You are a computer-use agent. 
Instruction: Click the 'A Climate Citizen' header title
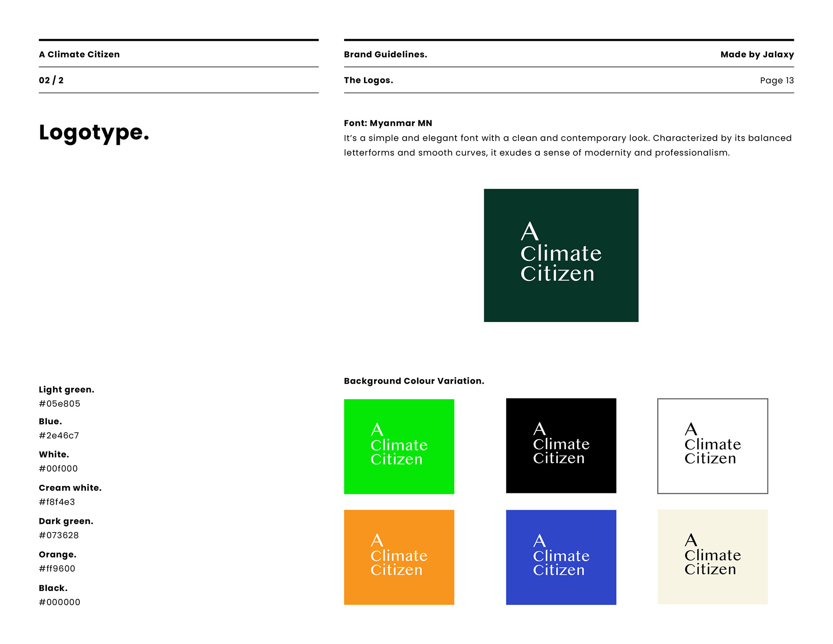pyautogui.click(x=79, y=54)
